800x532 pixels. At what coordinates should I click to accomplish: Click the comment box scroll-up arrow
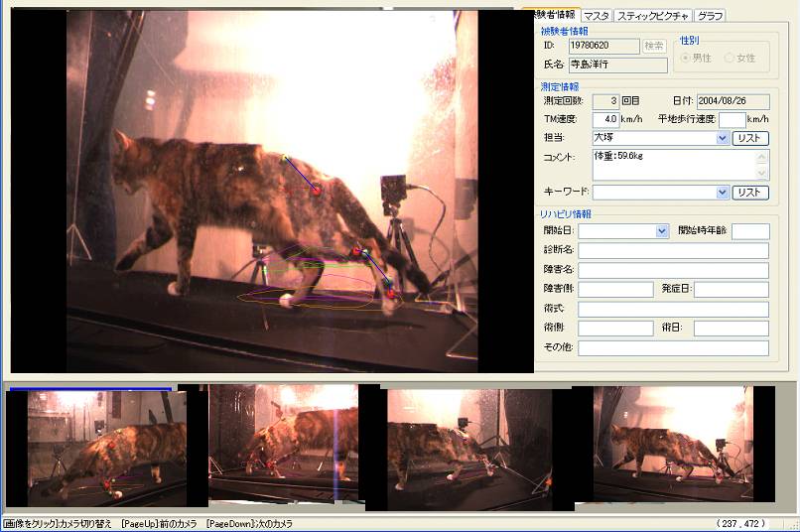click(x=762, y=157)
